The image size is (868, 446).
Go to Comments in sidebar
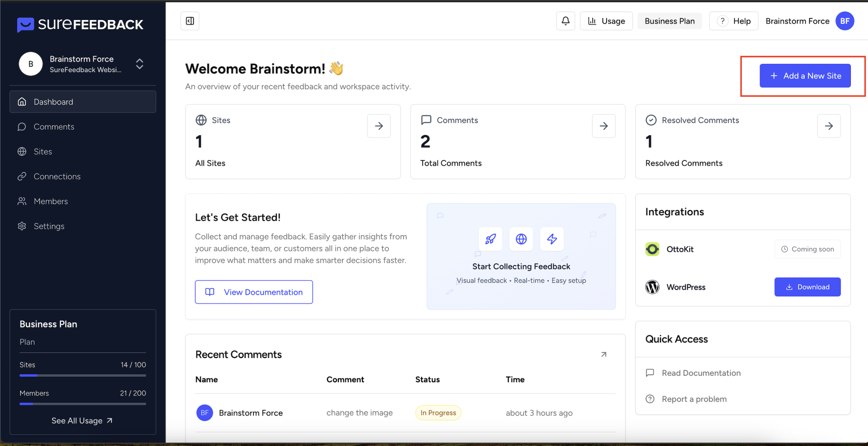coord(54,127)
